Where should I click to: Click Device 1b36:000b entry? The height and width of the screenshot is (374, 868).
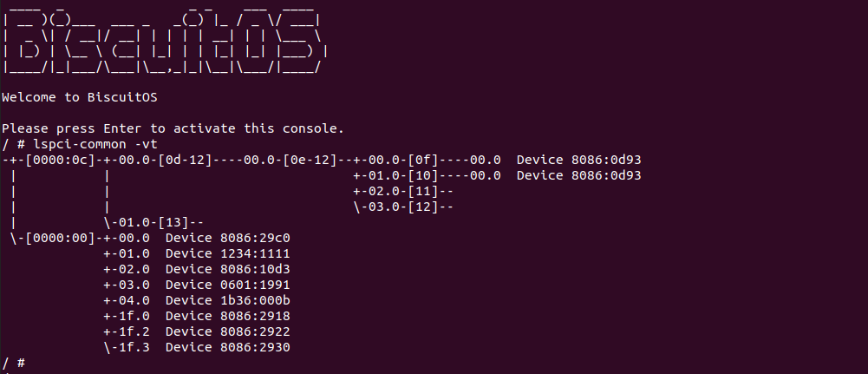tap(227, 300)
